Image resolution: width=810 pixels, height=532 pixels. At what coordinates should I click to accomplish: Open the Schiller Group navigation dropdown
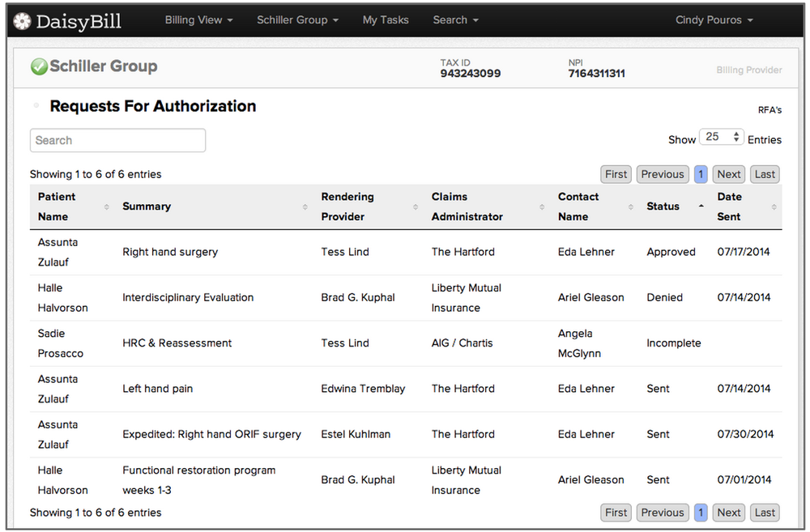297,20
